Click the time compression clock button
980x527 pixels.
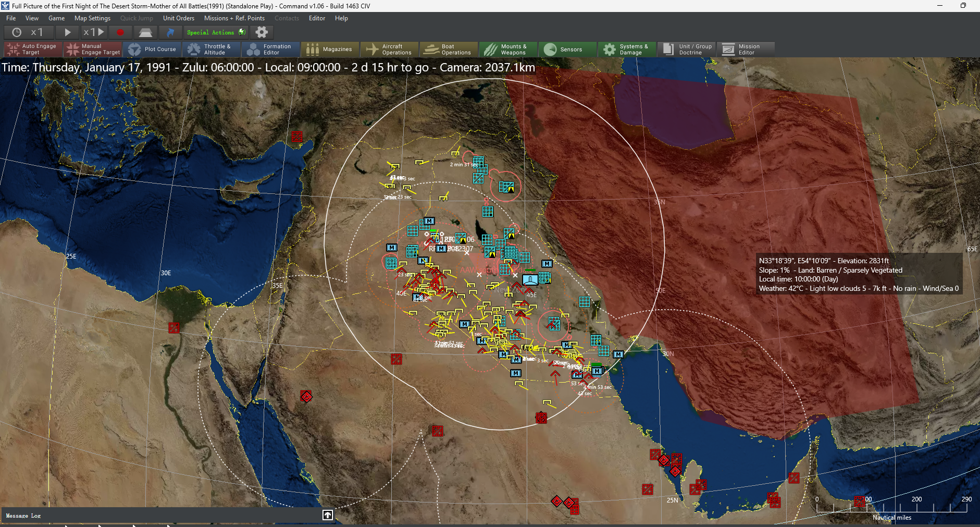(17, 32)
